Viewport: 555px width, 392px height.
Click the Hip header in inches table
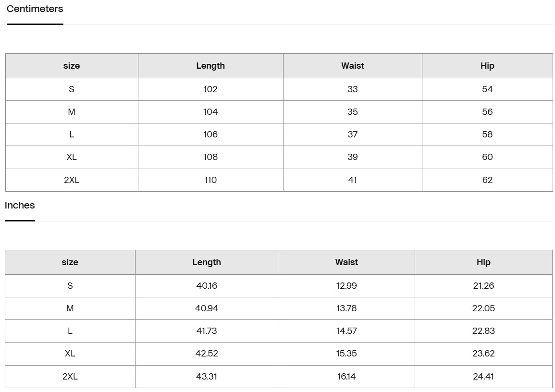(483, 262)
